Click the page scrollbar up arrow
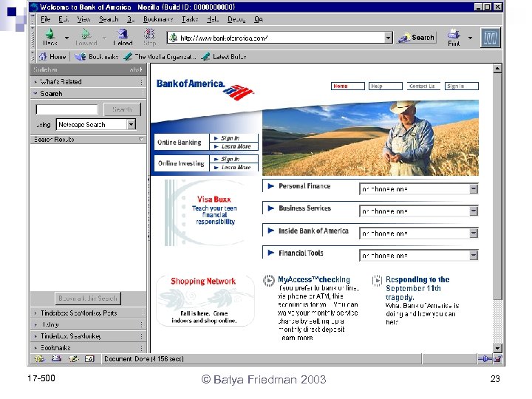 (x=497, y=69)
